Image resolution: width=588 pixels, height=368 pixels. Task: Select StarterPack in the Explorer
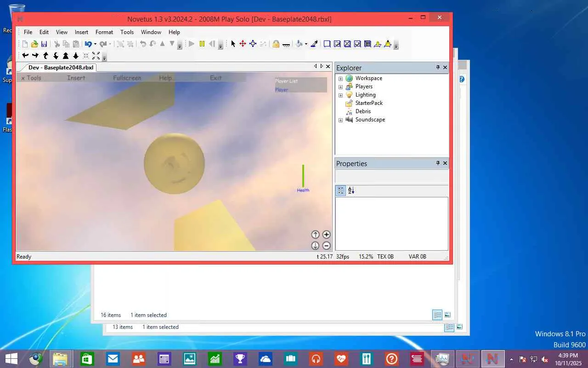(369, 103)
